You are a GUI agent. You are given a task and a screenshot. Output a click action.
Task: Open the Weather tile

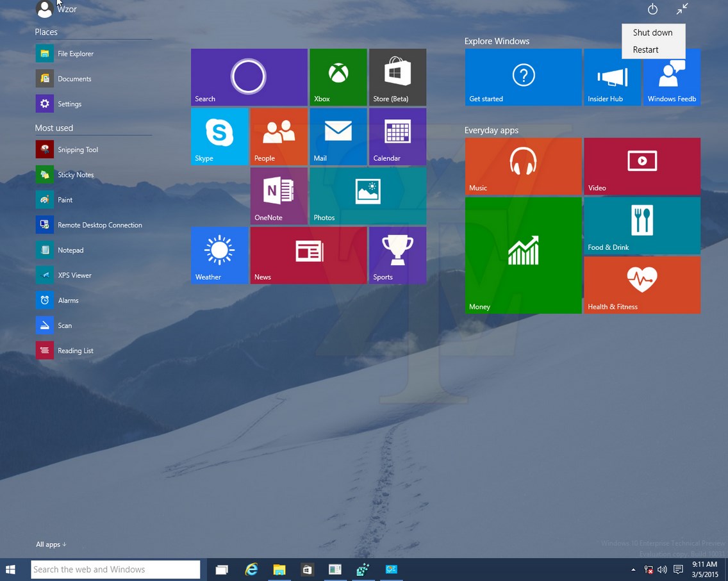(219, 255)
